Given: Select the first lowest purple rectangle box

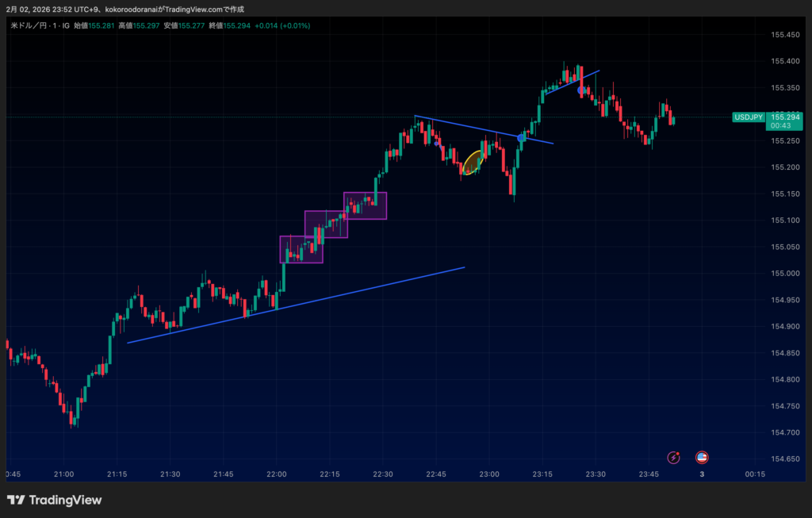Looking at the screenshot, I should [301, 249].
